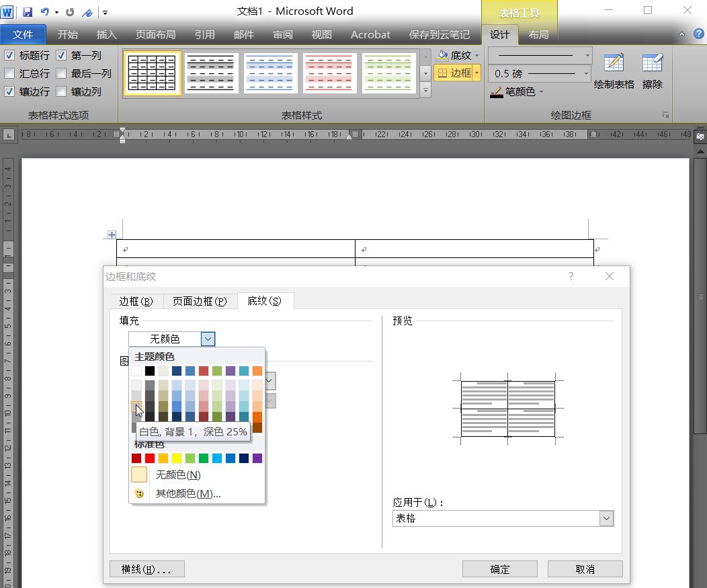
Task: Open the 布局 ribbon tab
Action: tap(539, 34)
